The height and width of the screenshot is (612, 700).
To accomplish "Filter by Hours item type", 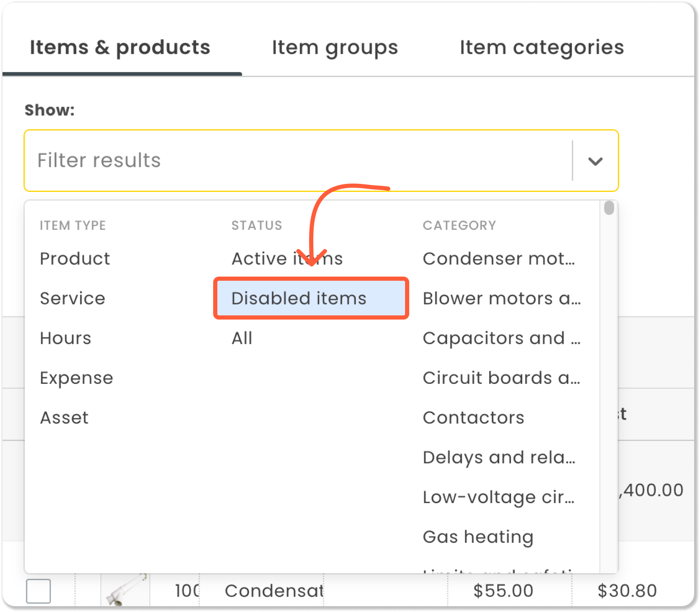I will coord(65,338).
